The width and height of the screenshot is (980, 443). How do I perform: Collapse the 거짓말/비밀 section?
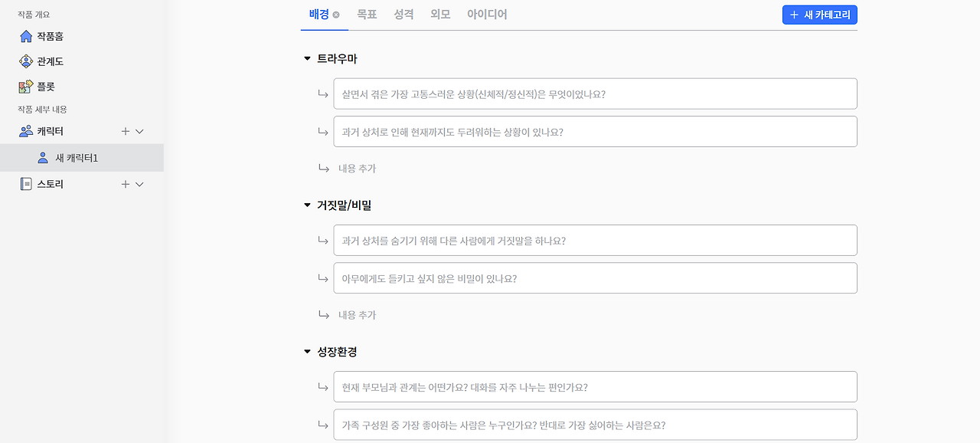pos(307,205)
